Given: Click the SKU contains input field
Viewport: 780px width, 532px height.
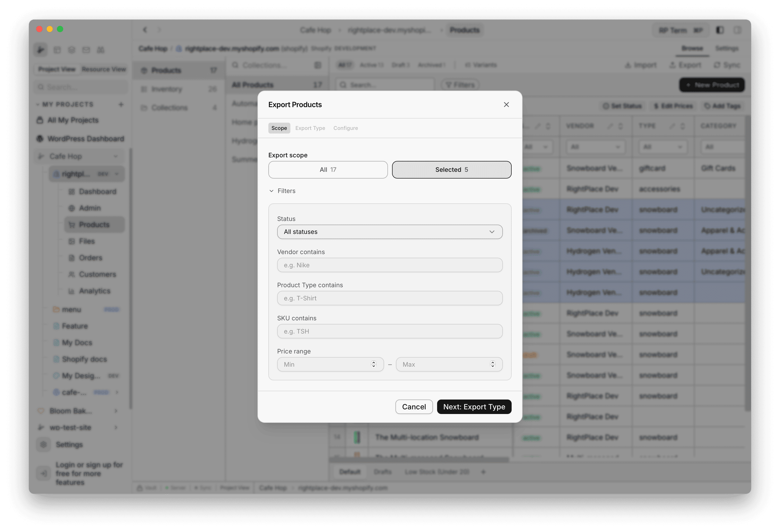Looking at the screenshot, I should point(389,331).
